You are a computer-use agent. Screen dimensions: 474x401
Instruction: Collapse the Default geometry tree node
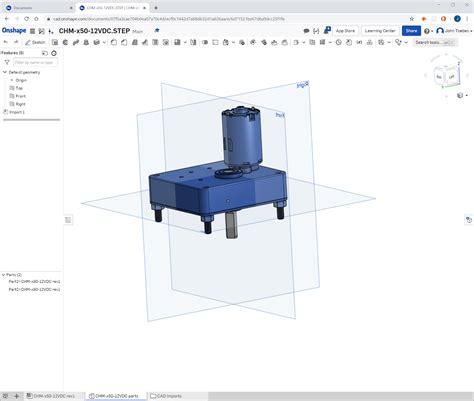[x=5, y=72]
